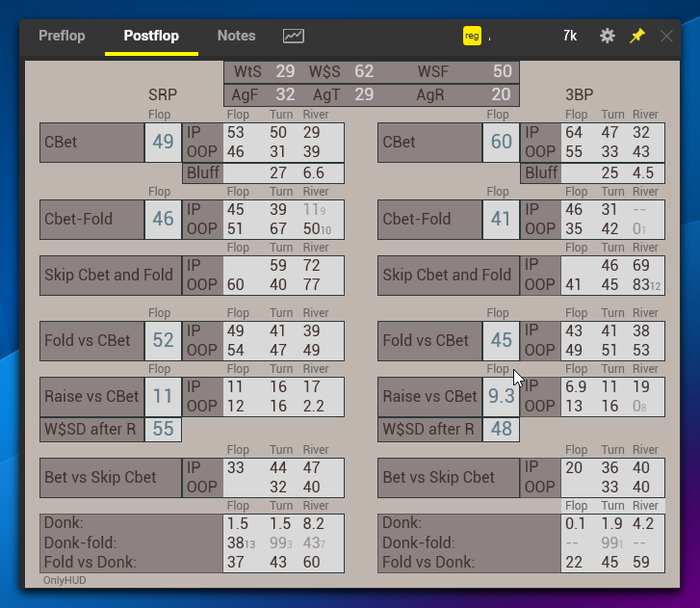Screen dimensions: 700x608
Task: Click the 7k hands count
Action: coord(570,36)
